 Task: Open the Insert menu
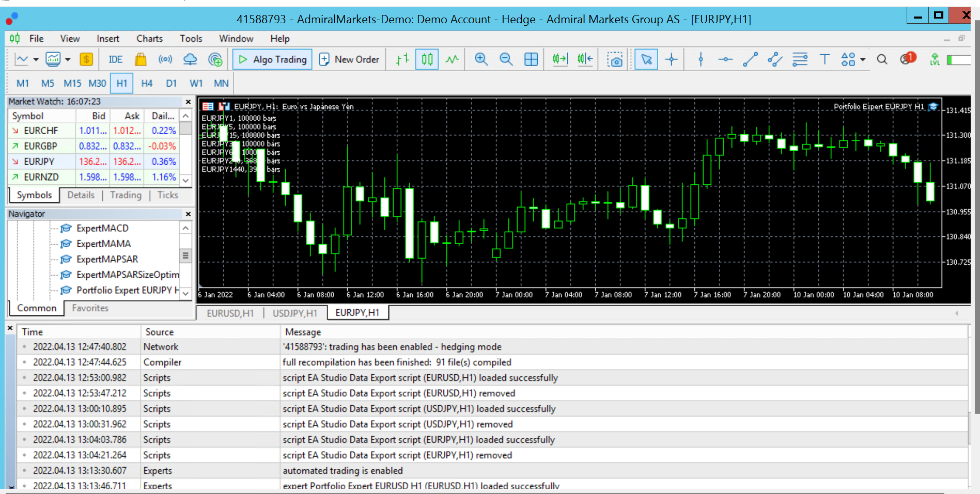coord(108,38)
